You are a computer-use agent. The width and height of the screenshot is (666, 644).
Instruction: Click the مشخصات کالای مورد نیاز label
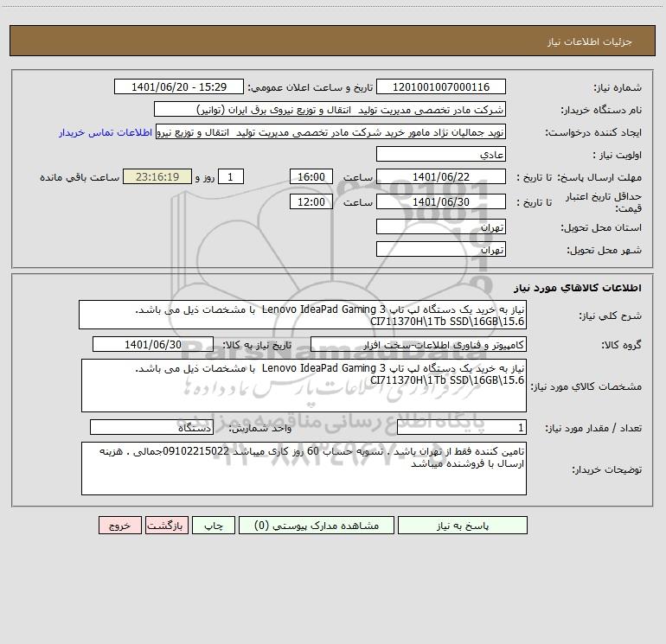586,386
